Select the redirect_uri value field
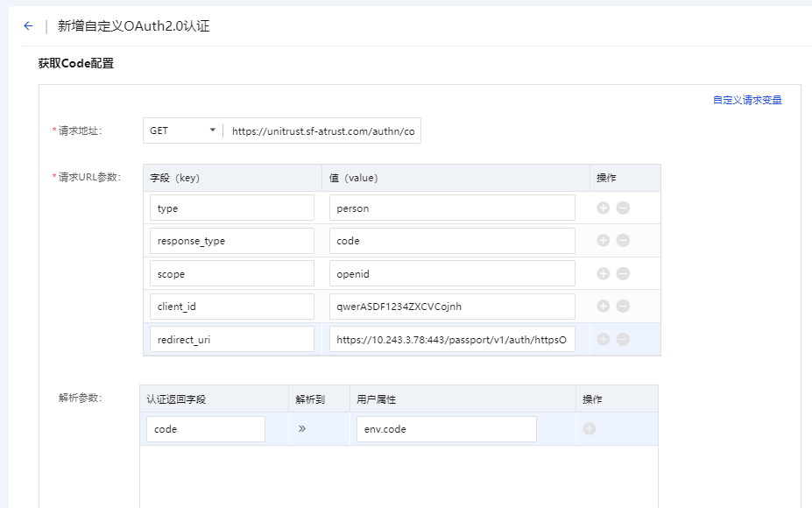The height and width of the screenshot is (508, 812). point(452,339)
